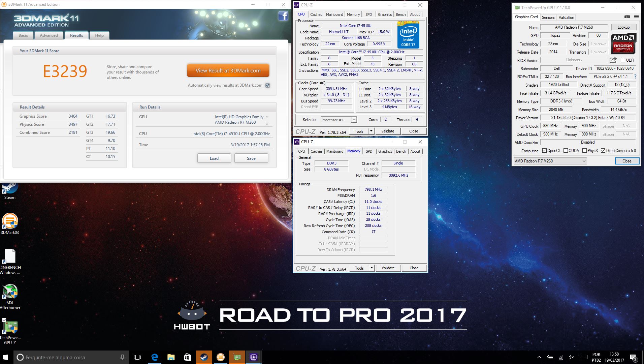The height and width of the screenshot is (364, 644).
Task: Click Cortana search box
Action: point(71,357)
